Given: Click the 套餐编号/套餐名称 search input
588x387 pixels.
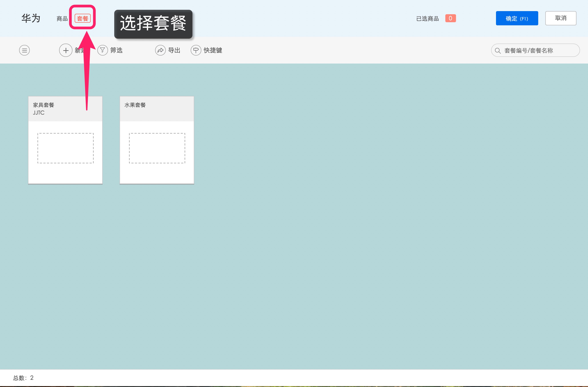Looking at the screenshot, I should (x=529, y=50).
